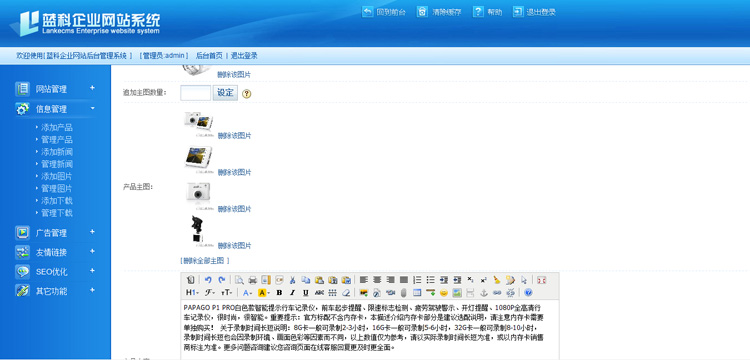Apply bold formatting in editor
Viewport: 750px width, 360px height.
279,293
